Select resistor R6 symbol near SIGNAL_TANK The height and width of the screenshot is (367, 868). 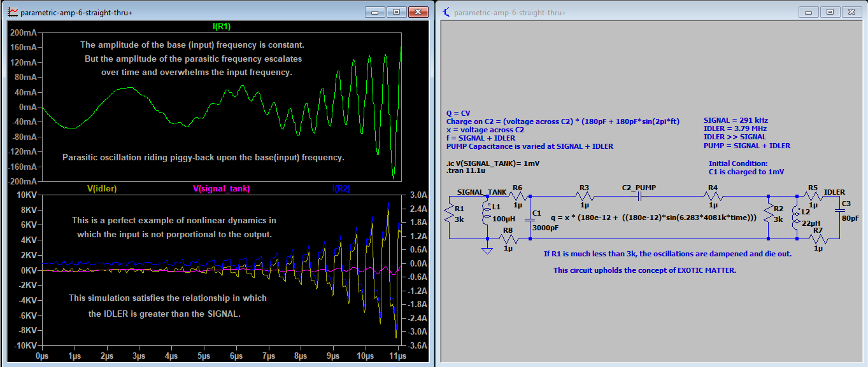tap(517, 197)
